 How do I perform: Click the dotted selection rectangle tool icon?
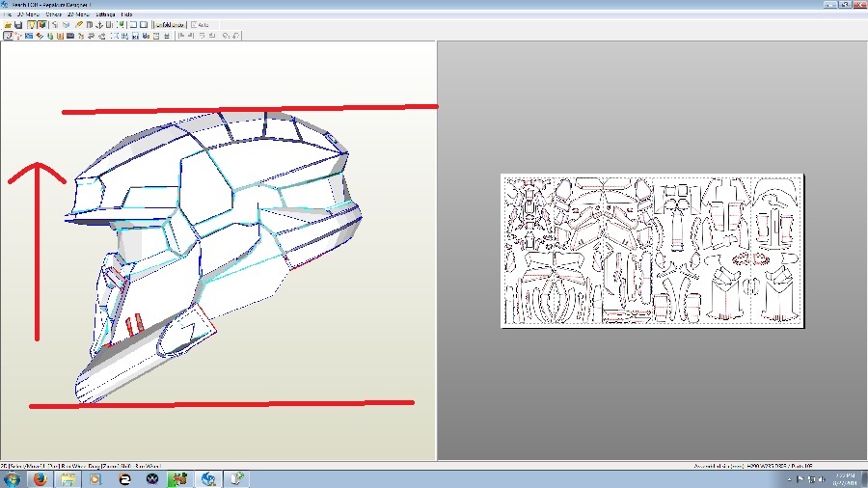[115, 36]
